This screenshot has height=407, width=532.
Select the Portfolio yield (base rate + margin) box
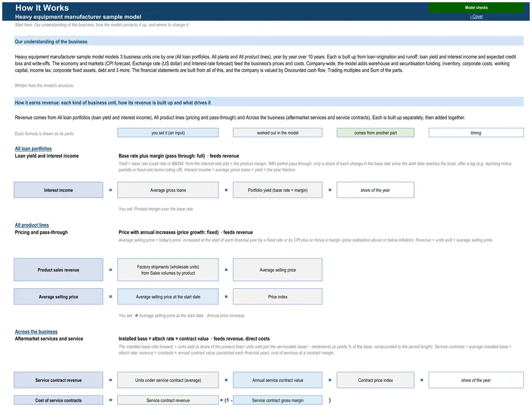[x=278, y=190]
